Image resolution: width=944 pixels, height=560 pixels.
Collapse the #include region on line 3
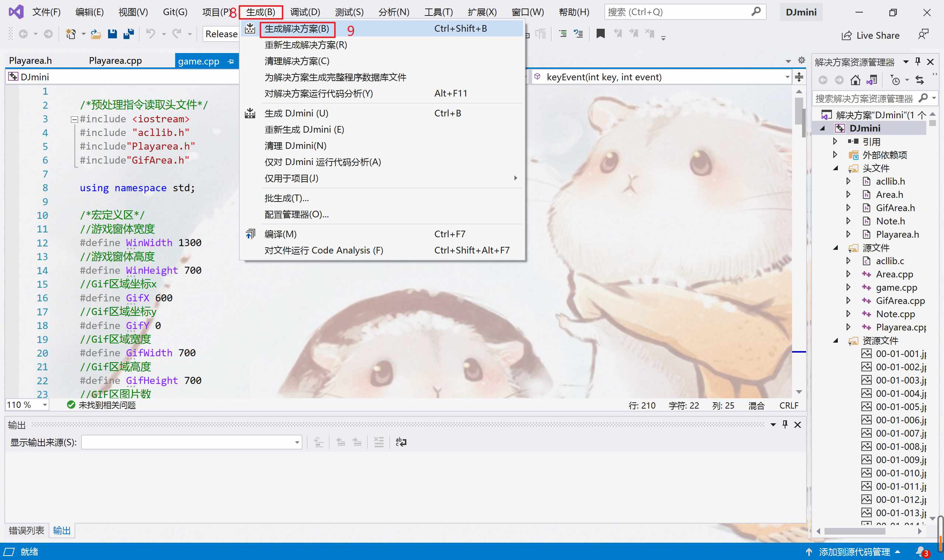tap(74, 120)
